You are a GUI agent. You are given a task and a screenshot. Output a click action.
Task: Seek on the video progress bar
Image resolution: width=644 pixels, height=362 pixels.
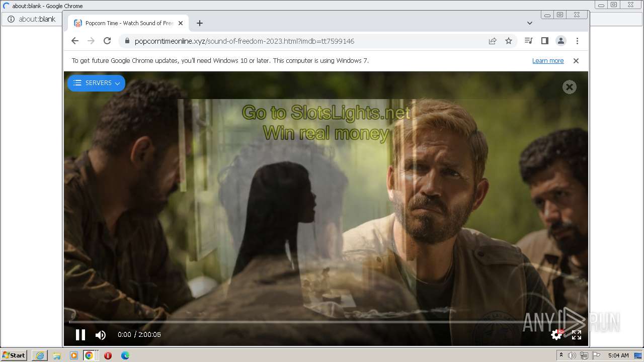click(x=326, y=322)
